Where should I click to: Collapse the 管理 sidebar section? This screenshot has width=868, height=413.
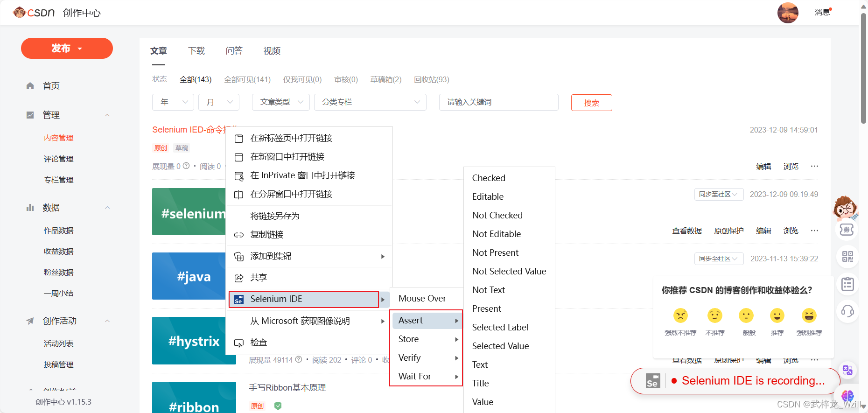[107, 115]
